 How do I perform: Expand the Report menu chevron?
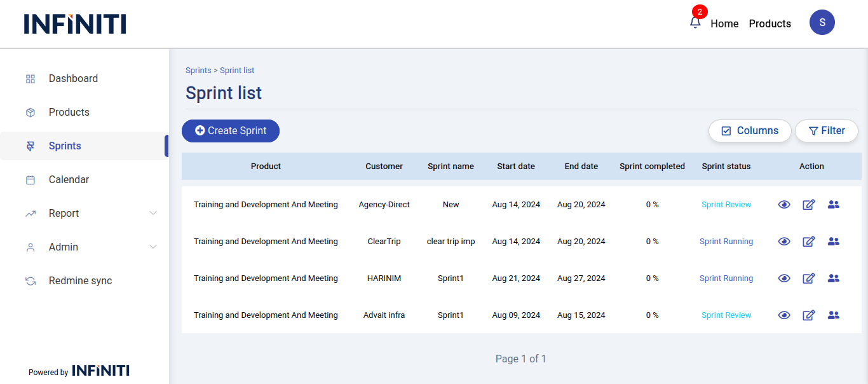click(153, 214)
